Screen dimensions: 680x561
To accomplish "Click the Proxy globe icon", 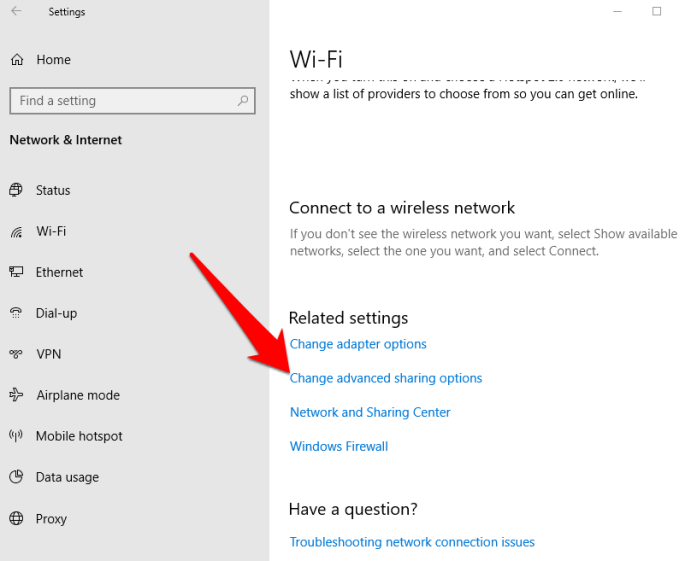I will click(x=16, y=519).
